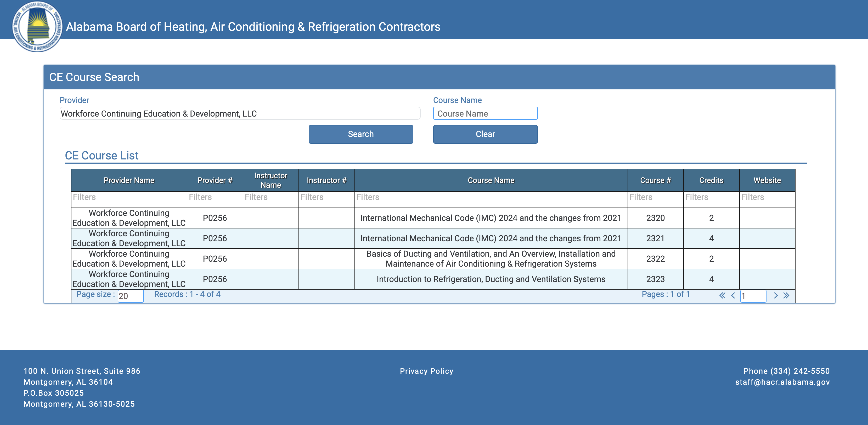
Task: Select Introduction to Refrigeration course name
Action: [x=491, y=279]
